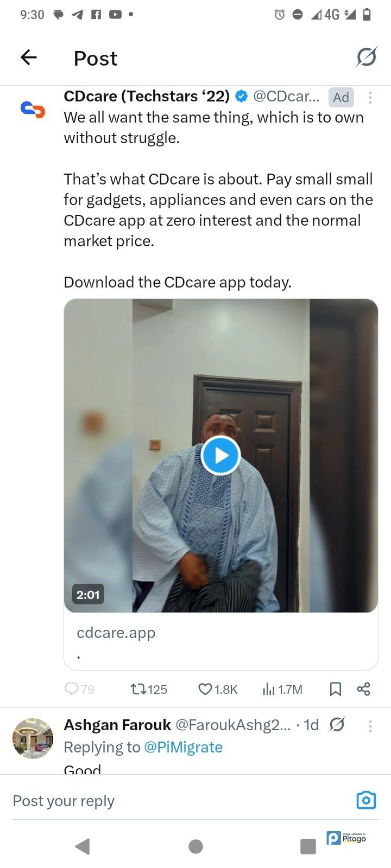391x868 pixels.
Task: Tap the back arrow in the header
Action: pyautogui.click(x=29, y=57)
